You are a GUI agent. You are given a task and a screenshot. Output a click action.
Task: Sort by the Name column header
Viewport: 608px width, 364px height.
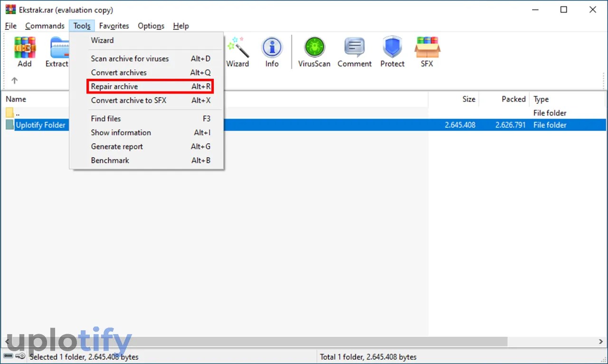pyautogui.click(x=16, y=99)
